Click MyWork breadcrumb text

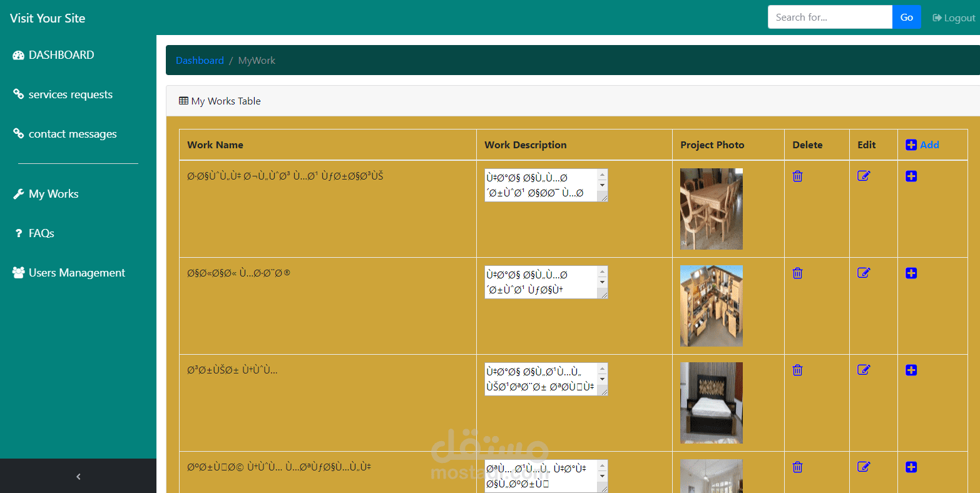pos(257,60)
